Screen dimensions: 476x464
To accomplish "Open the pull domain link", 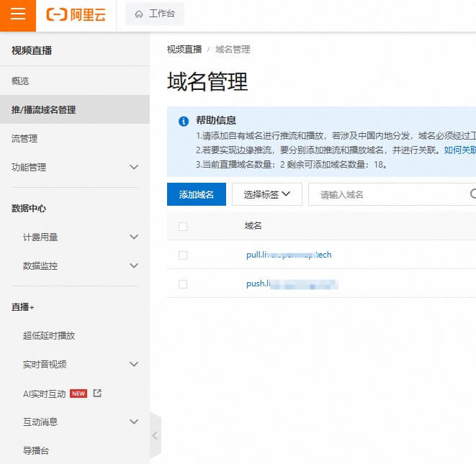I will [x=289, y=255].
